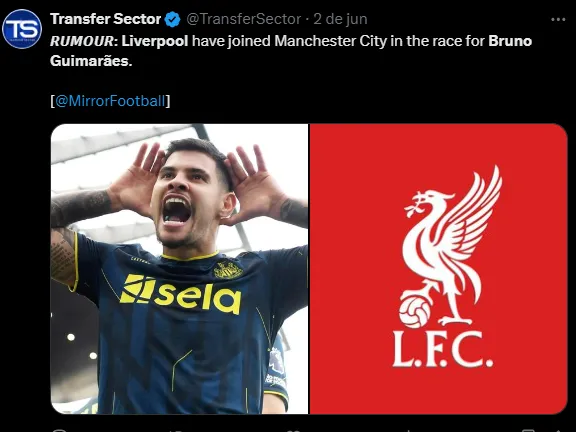Screen dimensions: 576x432
Task: Click the bold 'Bruno' name in tweet
Action: coord(510,41)
